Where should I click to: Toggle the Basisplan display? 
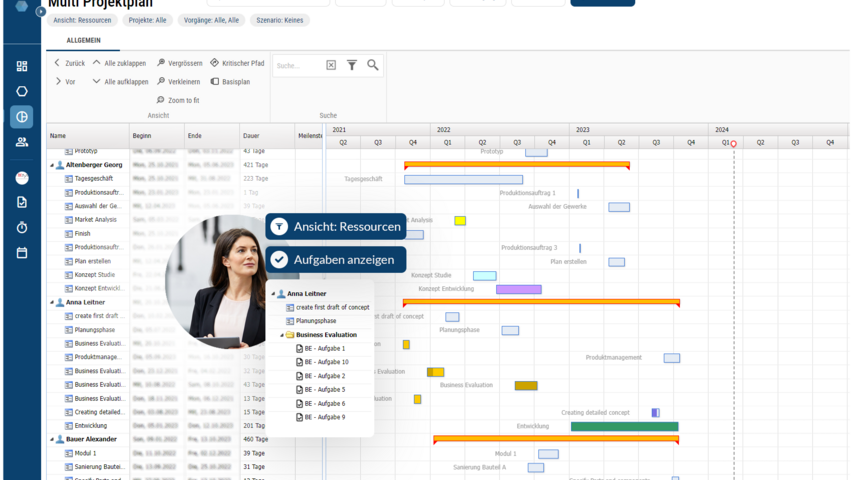[230, 82]
